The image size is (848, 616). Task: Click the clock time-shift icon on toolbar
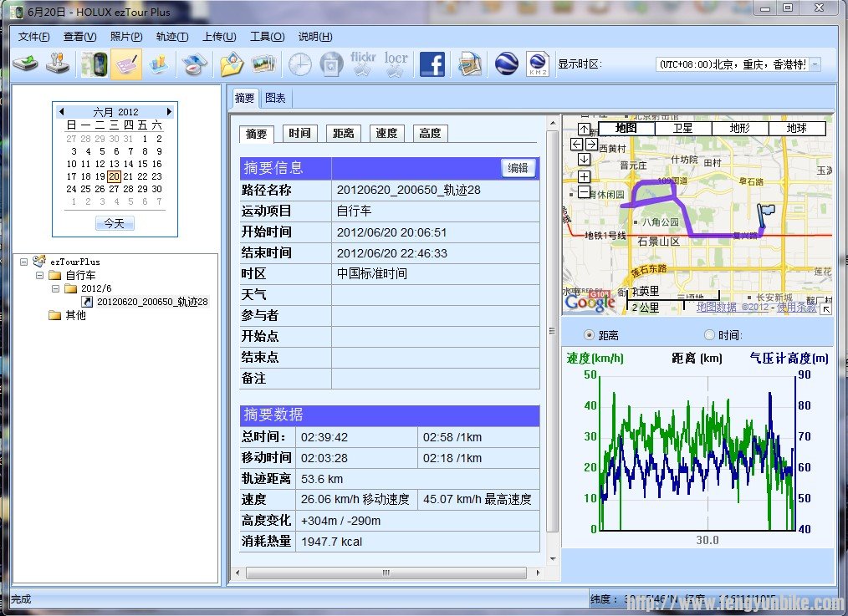coord(300,64)
